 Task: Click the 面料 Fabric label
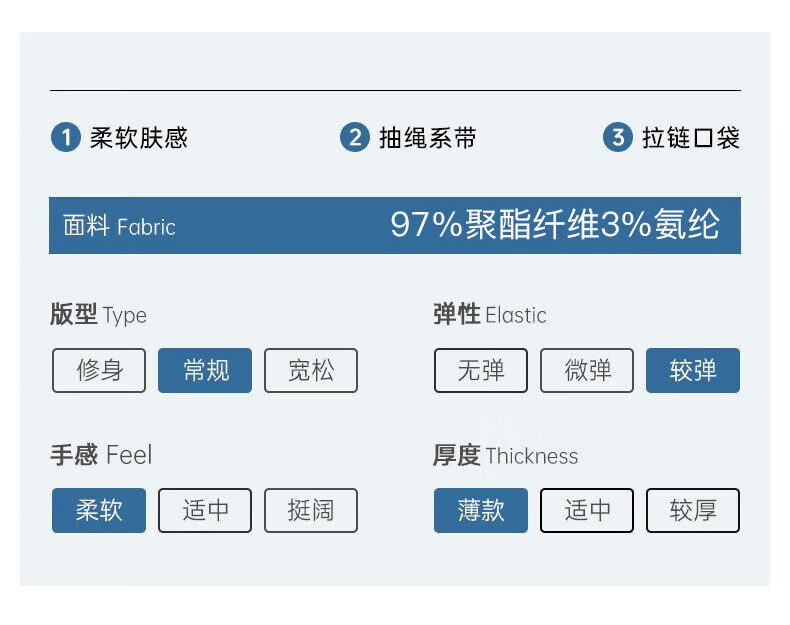[x=119, y=226]
